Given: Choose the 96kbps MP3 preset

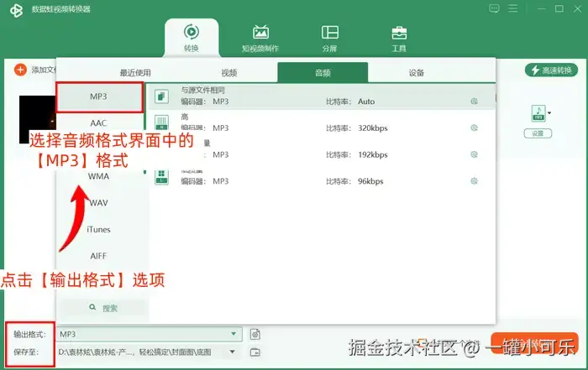Looking at the screenshot, I should pos(321,177).
